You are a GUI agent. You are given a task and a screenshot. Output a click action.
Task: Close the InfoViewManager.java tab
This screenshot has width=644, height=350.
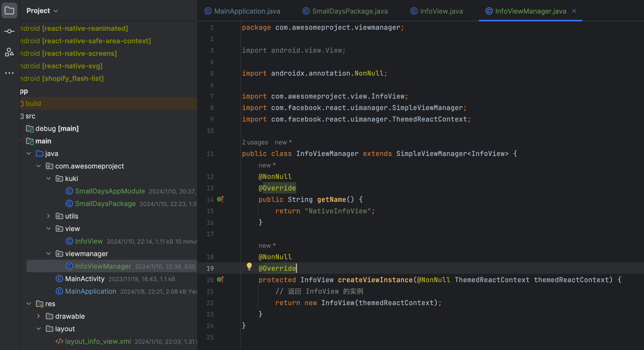574,11
